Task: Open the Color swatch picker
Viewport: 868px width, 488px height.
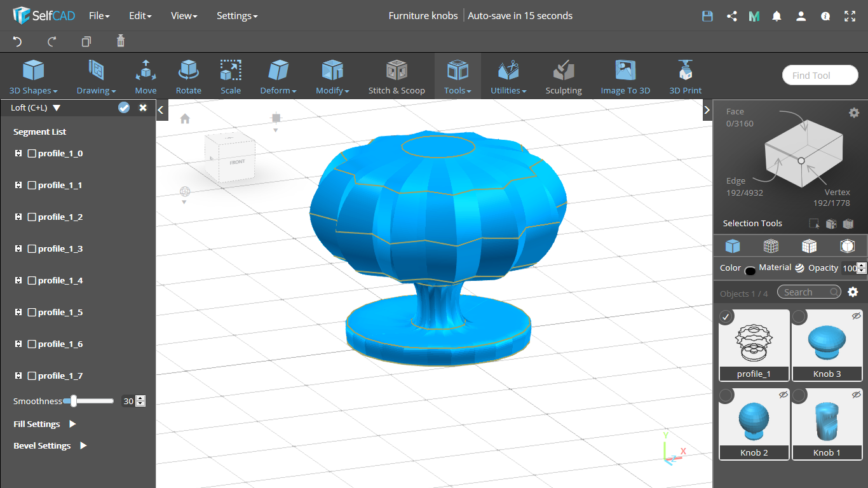Action: (750, 270)
